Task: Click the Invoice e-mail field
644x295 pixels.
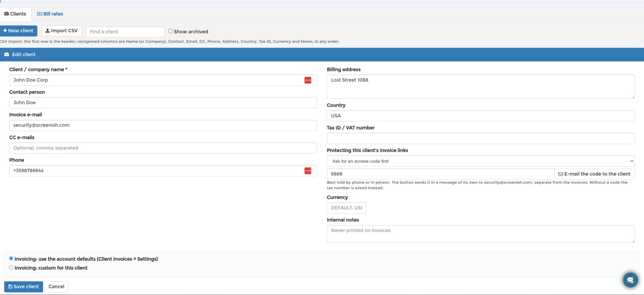Action: [163, 125]
